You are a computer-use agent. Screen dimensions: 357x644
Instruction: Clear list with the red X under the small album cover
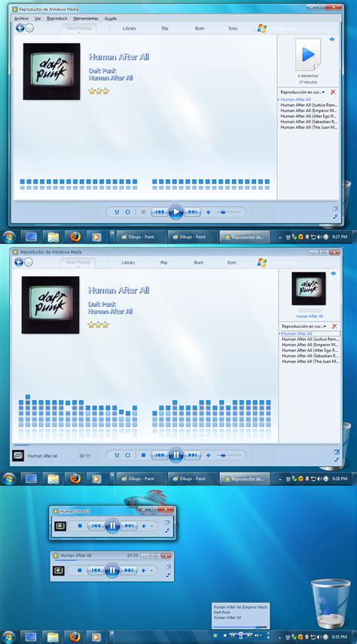click(x=334, y=326)
